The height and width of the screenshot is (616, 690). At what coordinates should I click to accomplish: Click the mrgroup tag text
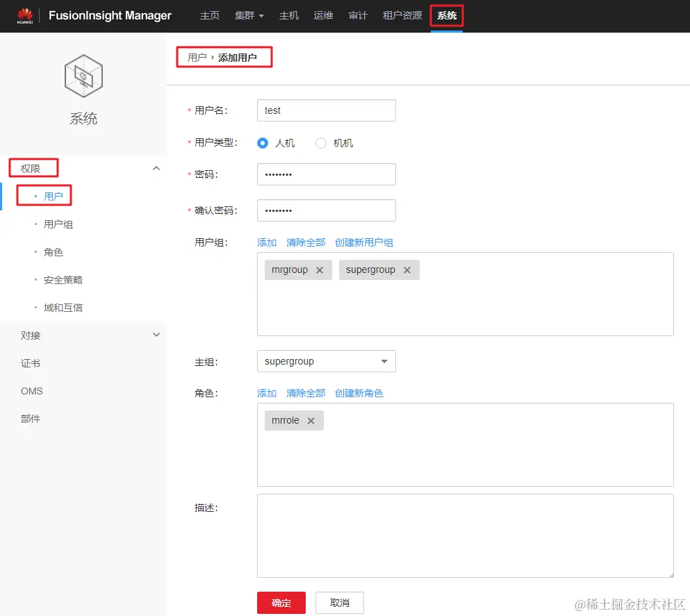pyautogui.click(x=290, y=270)
